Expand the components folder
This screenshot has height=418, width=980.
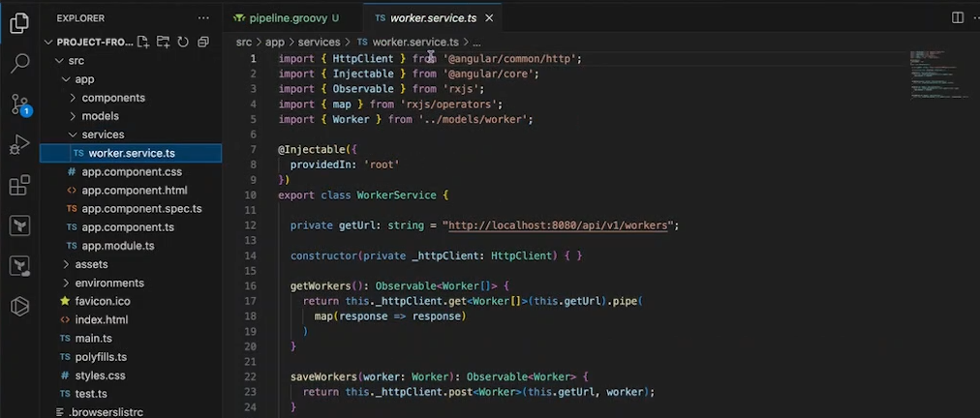point(112,98)
